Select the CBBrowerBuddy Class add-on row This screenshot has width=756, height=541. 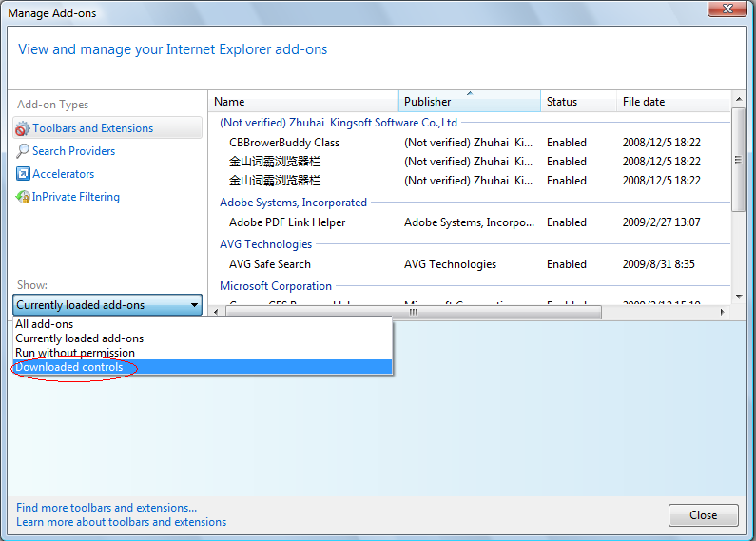coord(470,143)
